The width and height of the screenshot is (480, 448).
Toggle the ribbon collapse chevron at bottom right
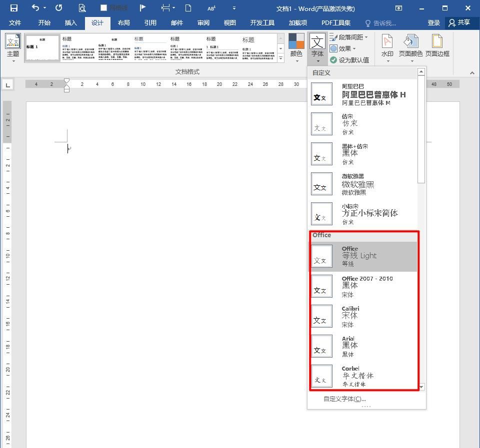tap(472, 72)
